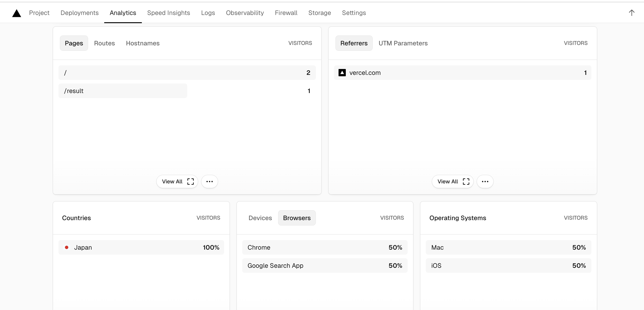Image resolution: width=644 pixels, height=310 pixels.
Task: Toggle to the Browsers view
Action: pyautogui.click(x=296, y=218)
